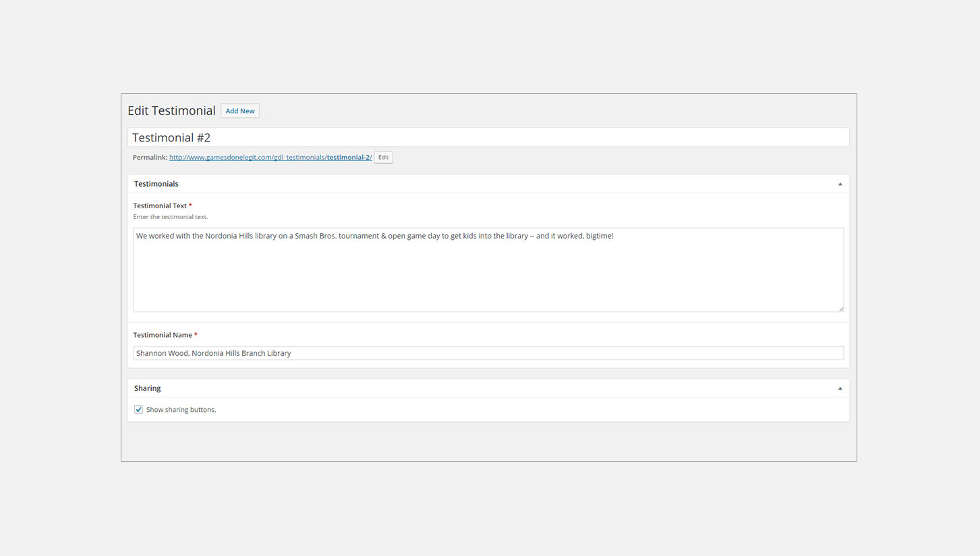The image size is (980, 556).
Task: Click the Add New button
Action: [x=240, y=111]
